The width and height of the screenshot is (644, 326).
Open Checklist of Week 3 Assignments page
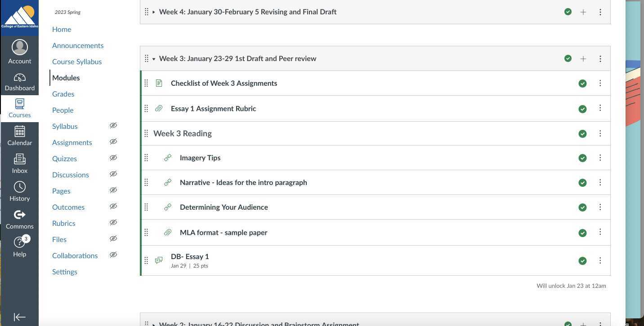(224, 83)
